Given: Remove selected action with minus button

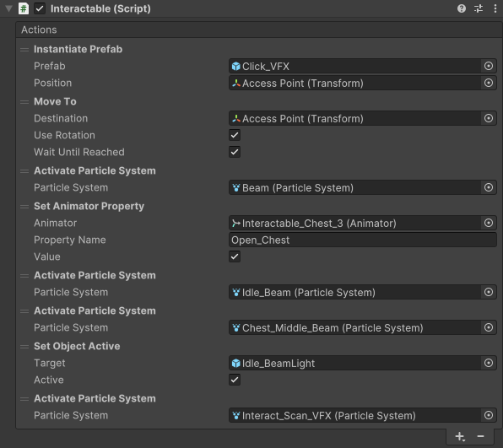Looking at the screenshot, I should (x=480, y=436).
